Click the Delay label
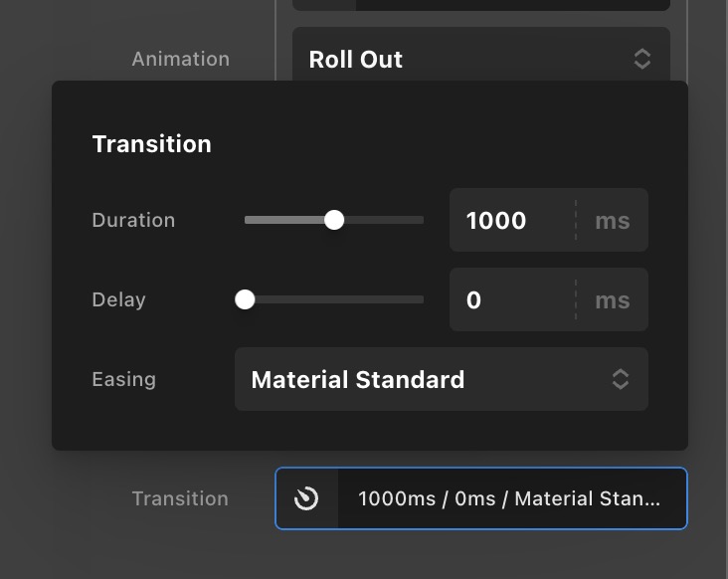The image size is (728, 579). point(118,299)
